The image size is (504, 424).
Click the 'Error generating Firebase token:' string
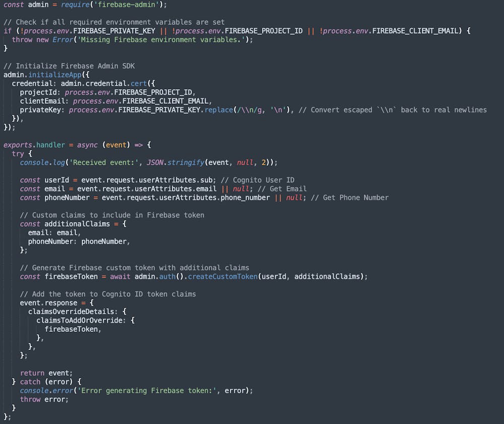click(x=147, y=391)
